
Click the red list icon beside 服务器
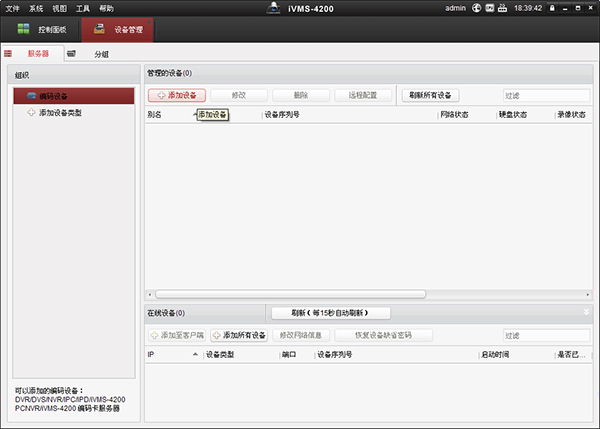click(8, 53)
